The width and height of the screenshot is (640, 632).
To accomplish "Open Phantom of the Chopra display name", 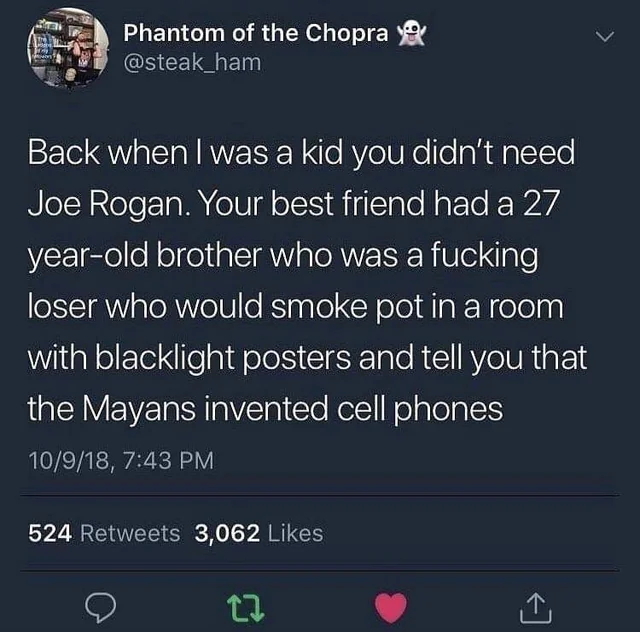I will click(x=256, y=33).
